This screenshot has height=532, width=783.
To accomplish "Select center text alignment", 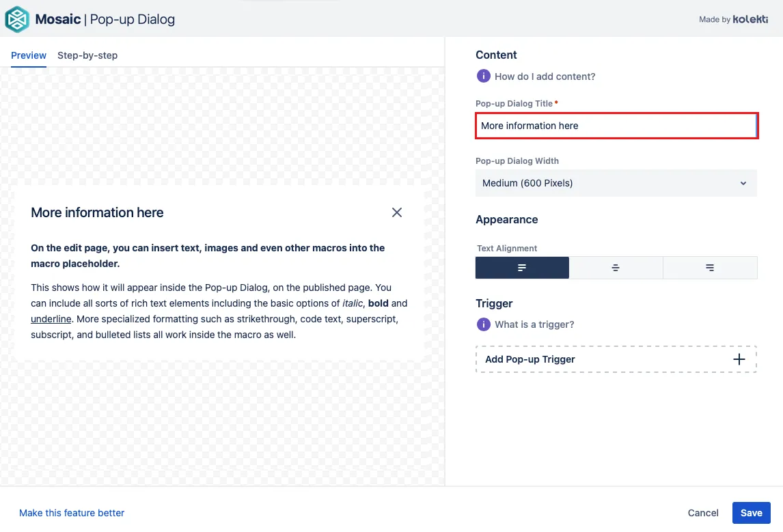I will click(616, 268).
